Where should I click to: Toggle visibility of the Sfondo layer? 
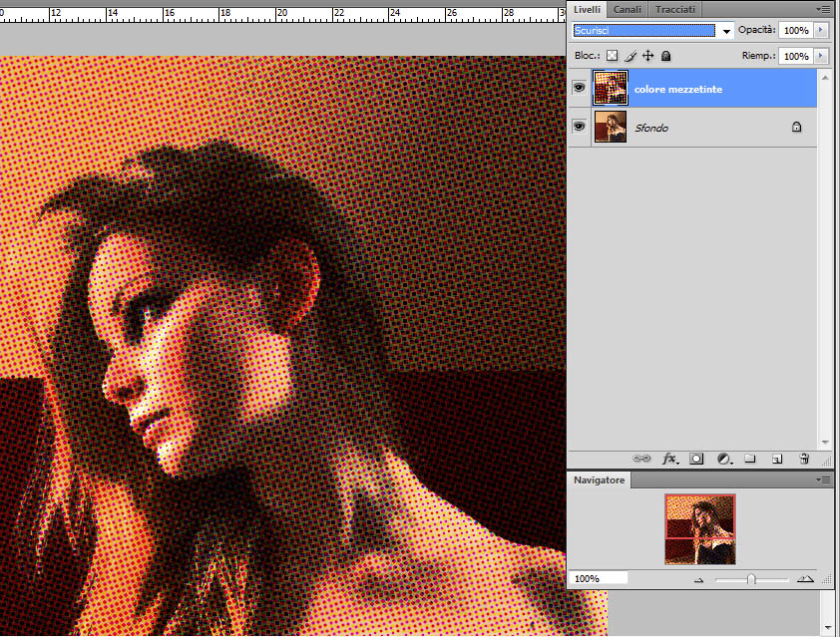(579, 127)
